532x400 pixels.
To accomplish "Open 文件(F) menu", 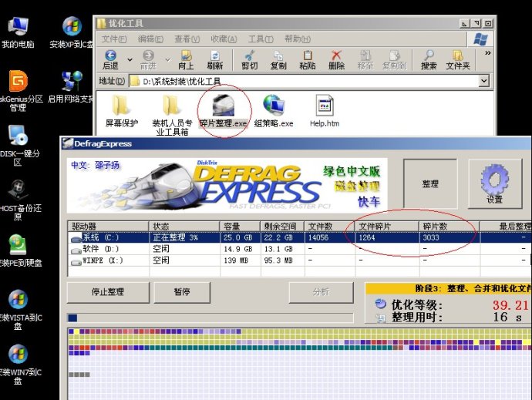I will coord(114,39).
